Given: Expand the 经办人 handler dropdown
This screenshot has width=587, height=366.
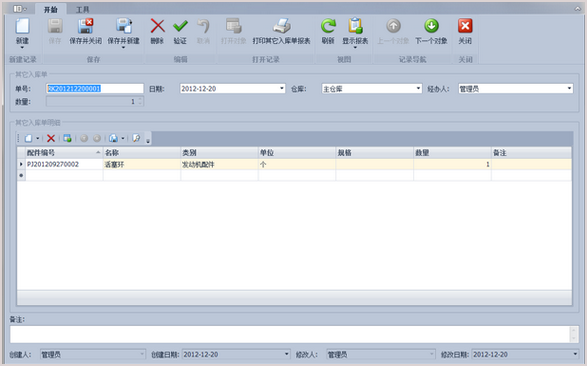Looking at the screenshot, I should (569, 89).
